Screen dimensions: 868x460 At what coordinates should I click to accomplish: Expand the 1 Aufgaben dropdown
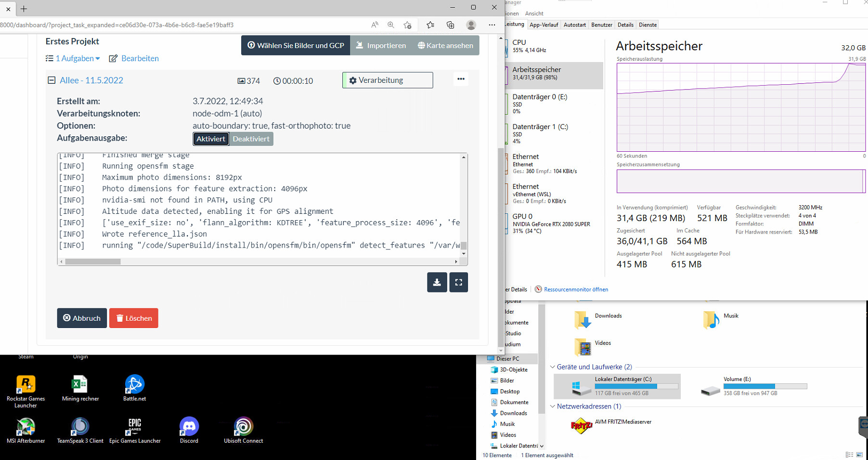pyautogui.click(x=73, y=58)
